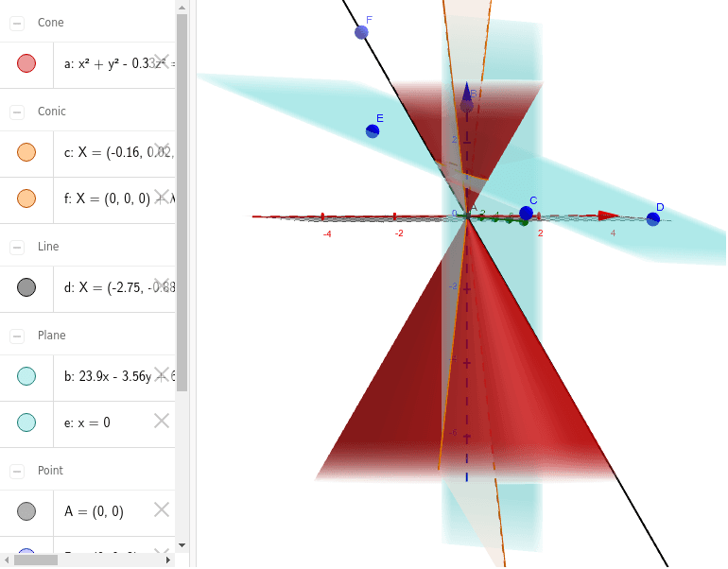Toggle visibility of plane b
This screenshot has width=728, height=569.
(x=26, y=376)
